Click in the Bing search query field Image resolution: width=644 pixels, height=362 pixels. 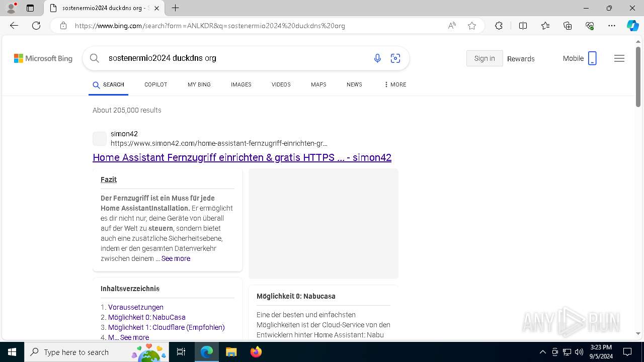(236, 58)
